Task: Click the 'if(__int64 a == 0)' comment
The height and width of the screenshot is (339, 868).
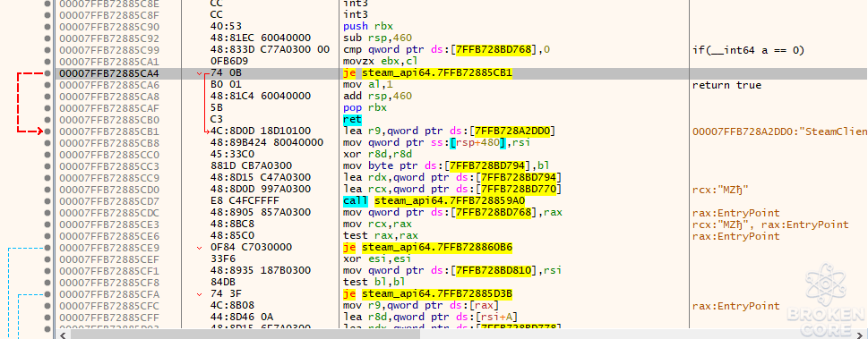Action: click(748, 50)
